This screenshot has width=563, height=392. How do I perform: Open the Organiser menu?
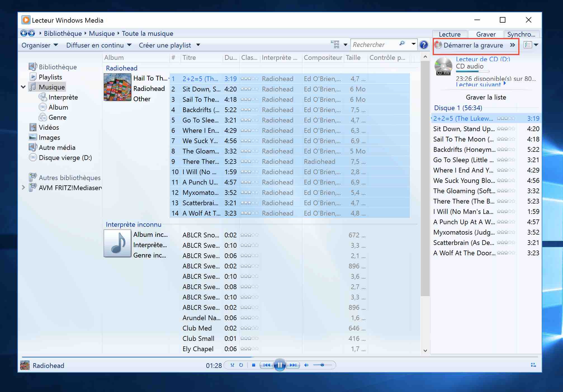[40, 45]
